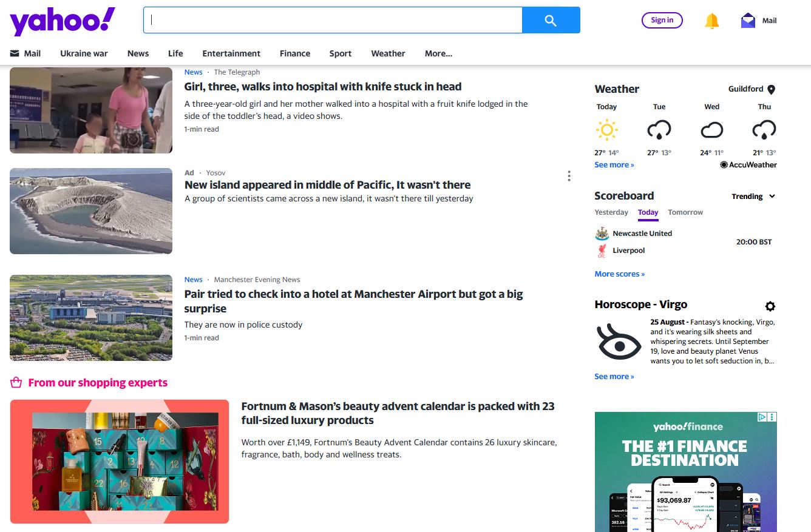Screen dimensions: 811x532
Task: Select the Today tab in Scoreboard
Action: 648,212
